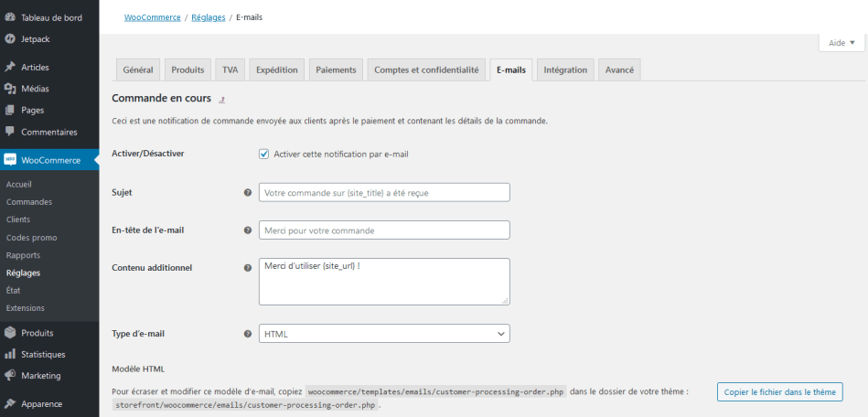Open Rapports submenu item
This screenshot has width=868, height=417.
pyautogui.click(x=23, y=255)
